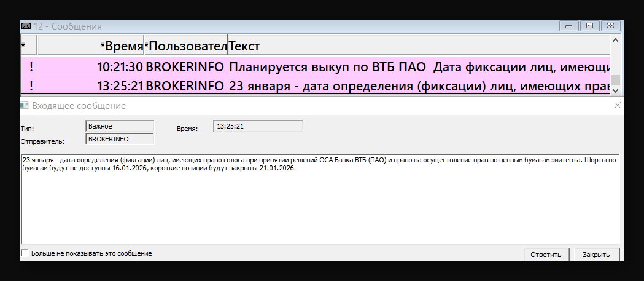Image resolution: width=644 pixels, height=281 pixels.
Task: Click the Отправитель field showing BROKERINFO
Action: click(x=120, y=140)
